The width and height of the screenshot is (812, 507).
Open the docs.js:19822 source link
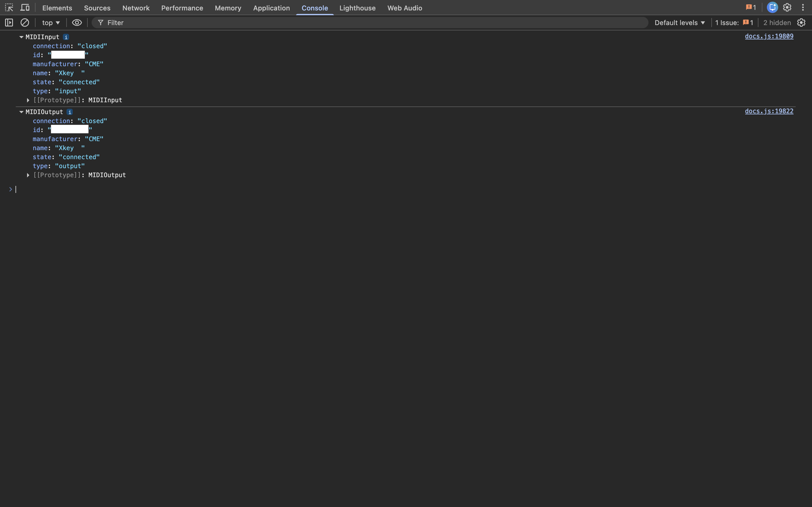(x=769, y=111)
